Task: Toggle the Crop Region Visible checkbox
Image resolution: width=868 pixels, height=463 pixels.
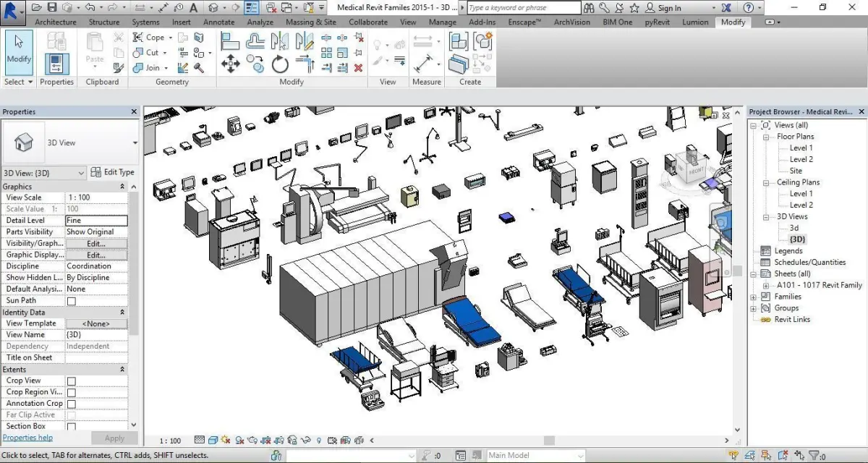Action: [x=71, y=393]
